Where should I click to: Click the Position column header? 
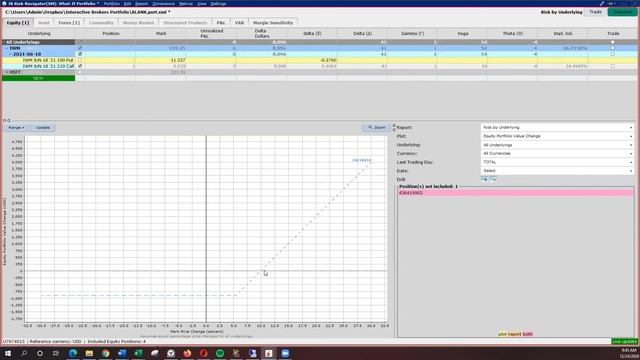point(111,33)
